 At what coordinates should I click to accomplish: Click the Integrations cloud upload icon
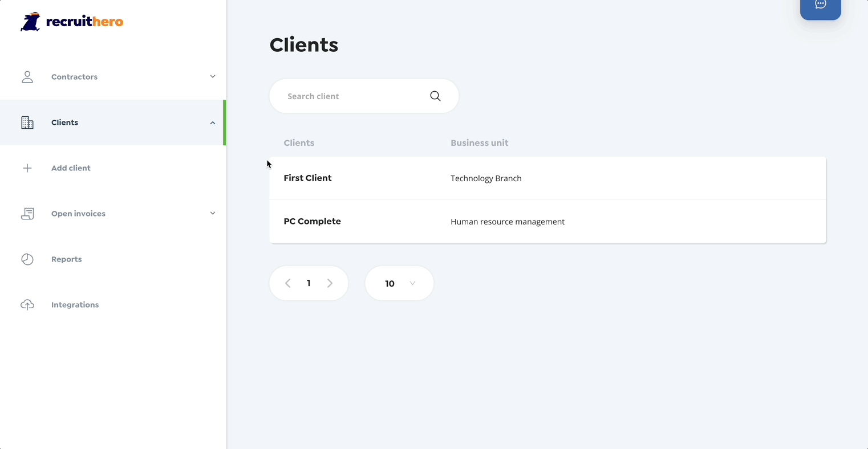[x=27, y=305]
